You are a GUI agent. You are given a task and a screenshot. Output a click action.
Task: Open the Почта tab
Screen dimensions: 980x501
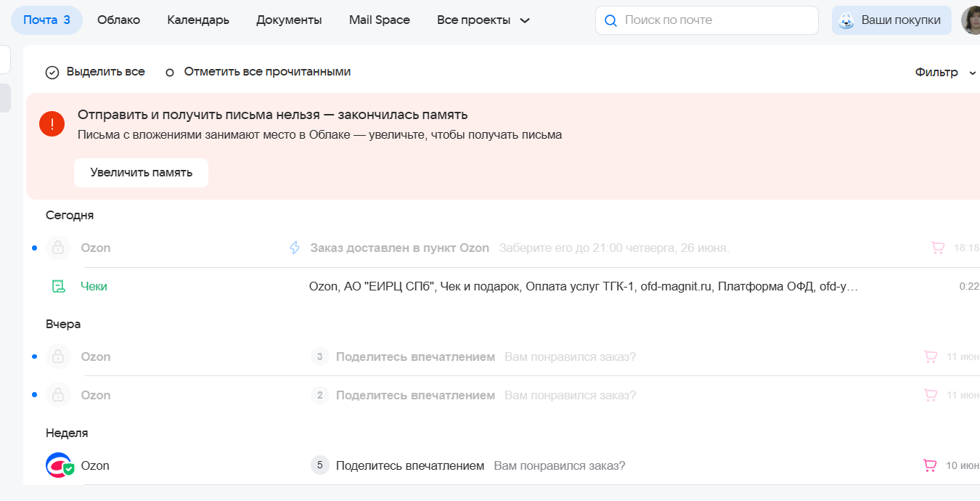(x=46, y=20)
